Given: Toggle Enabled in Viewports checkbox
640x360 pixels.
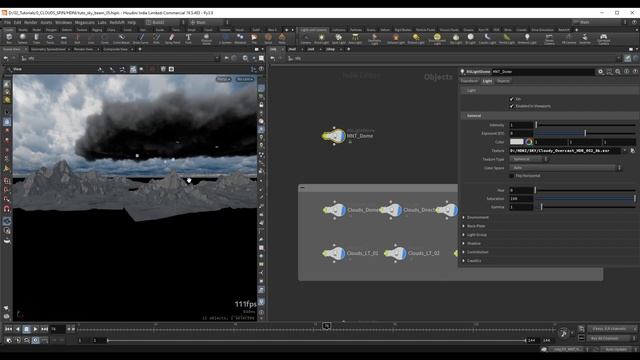Looking at the screenshot, I should coord(511,106).
